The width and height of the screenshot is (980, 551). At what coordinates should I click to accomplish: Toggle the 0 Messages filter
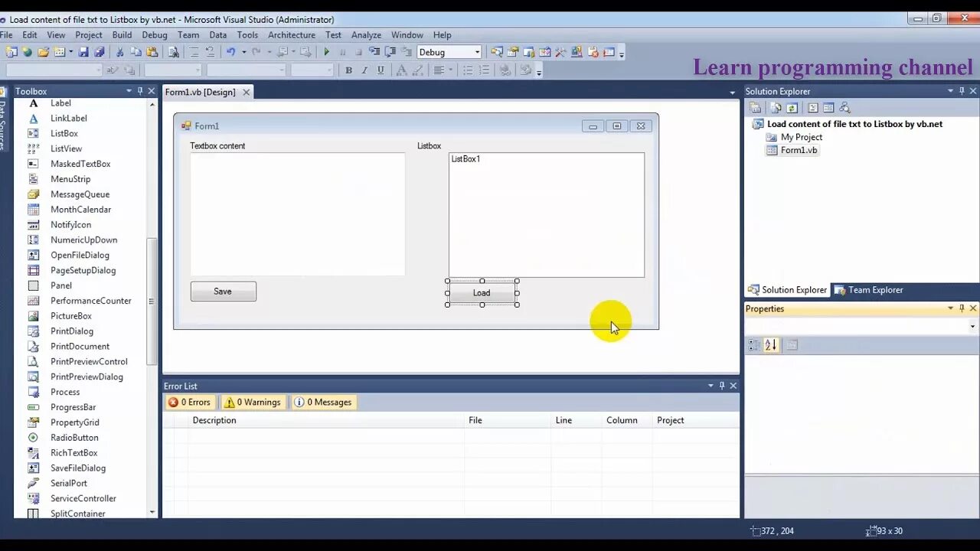tap(324, 403)
